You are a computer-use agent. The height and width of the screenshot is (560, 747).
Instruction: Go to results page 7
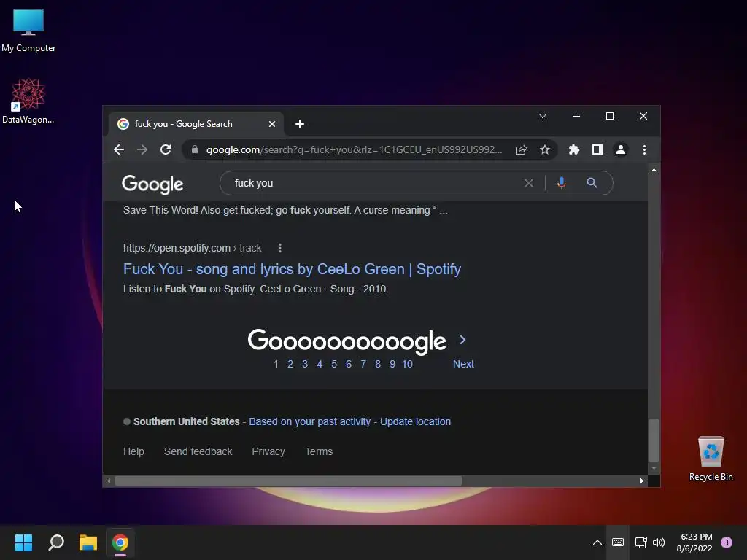point(363,364)
